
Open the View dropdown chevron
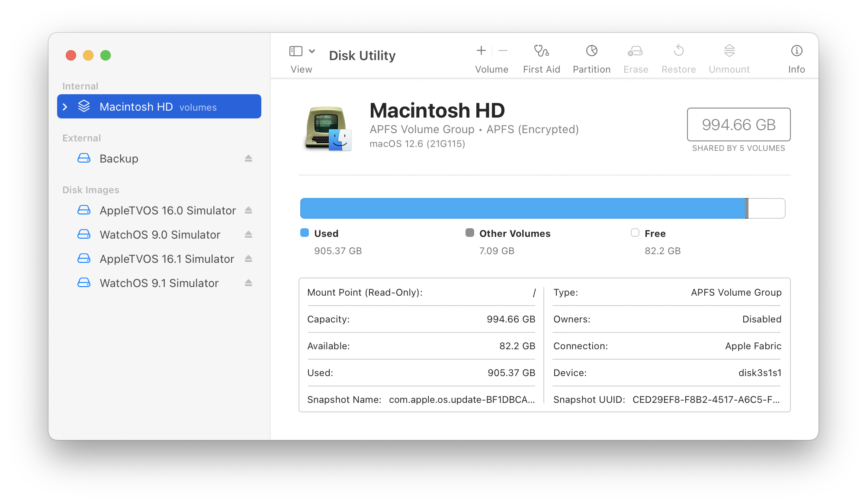tap(312, 51)
